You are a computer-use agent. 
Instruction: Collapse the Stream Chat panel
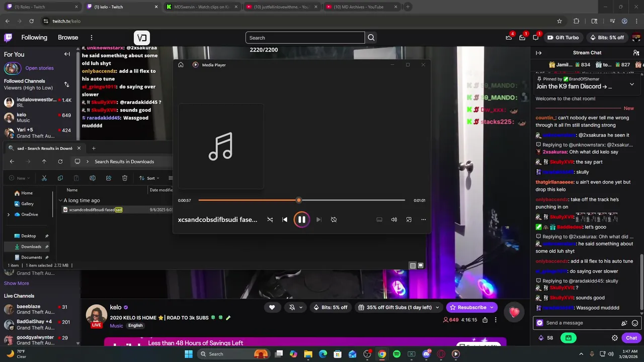538,53
